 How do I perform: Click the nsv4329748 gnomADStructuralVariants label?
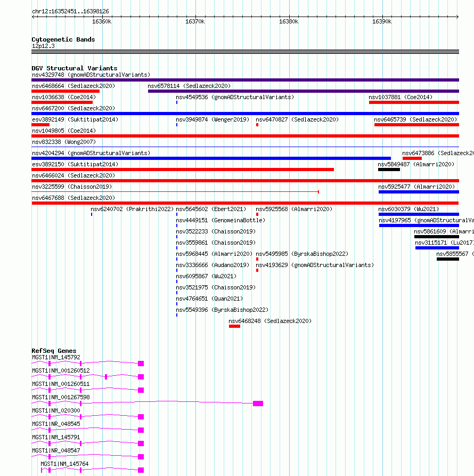(91, 75)
